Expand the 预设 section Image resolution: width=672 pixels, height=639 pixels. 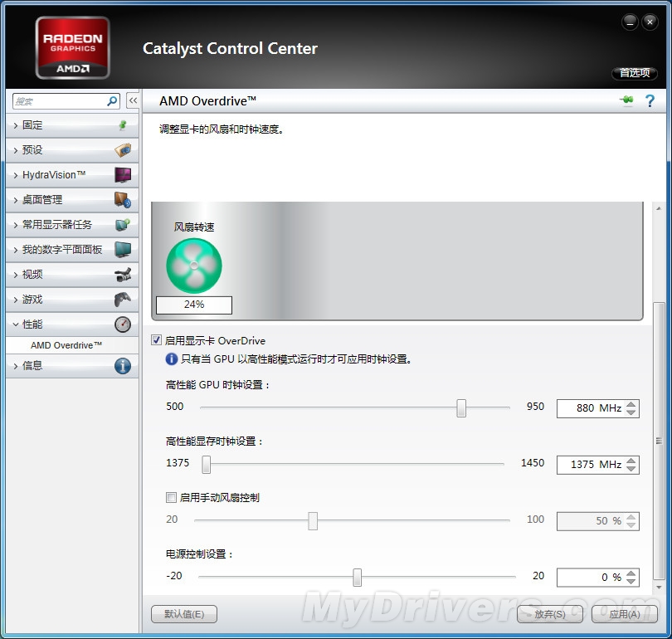[x=72, y=150]
